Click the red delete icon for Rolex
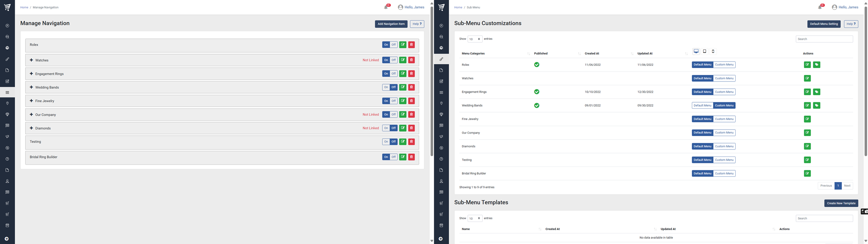868x244 pixels. [411, 45]
